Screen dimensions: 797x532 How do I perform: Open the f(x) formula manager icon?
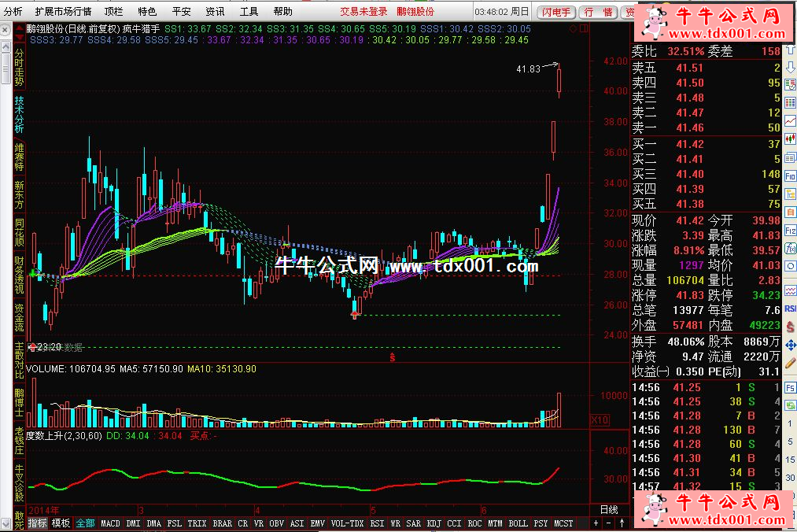point(791,248)
